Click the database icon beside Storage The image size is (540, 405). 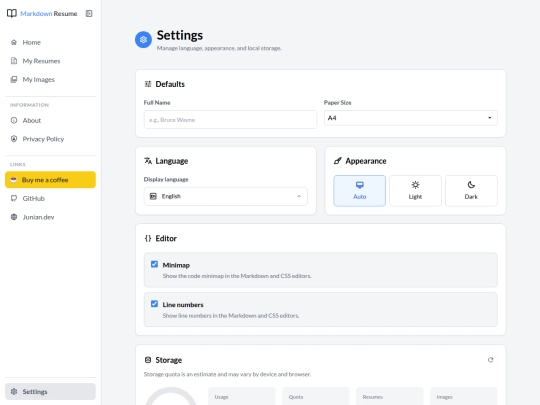tap(148, 360)
